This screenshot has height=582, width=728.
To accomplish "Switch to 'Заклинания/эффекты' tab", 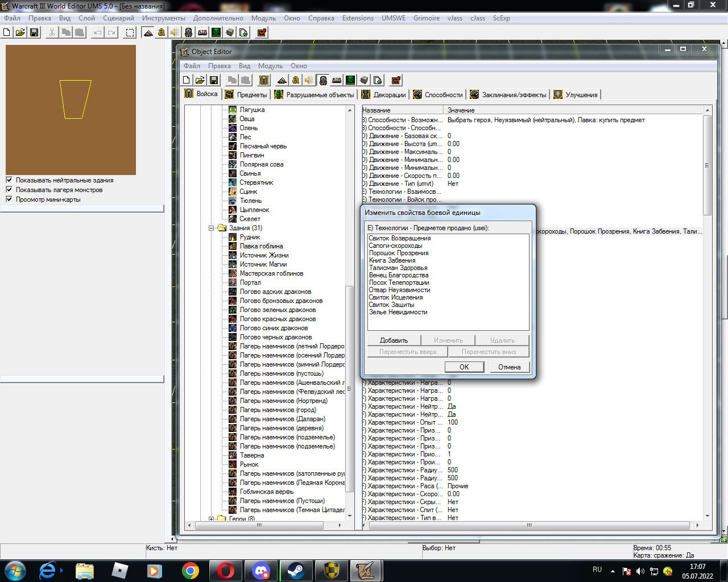I will [x=509, y=94].
